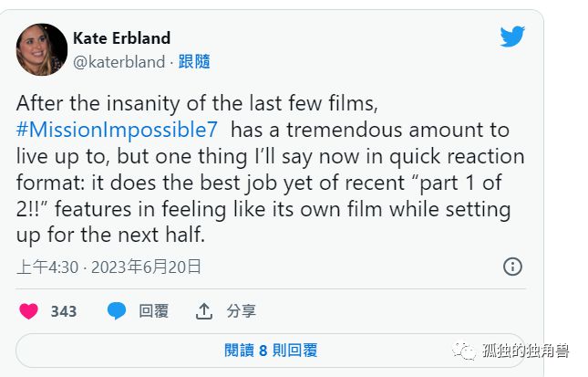588x377 pixels.
Task: Click the Kate Erbland display name
Action: point(121,38)
